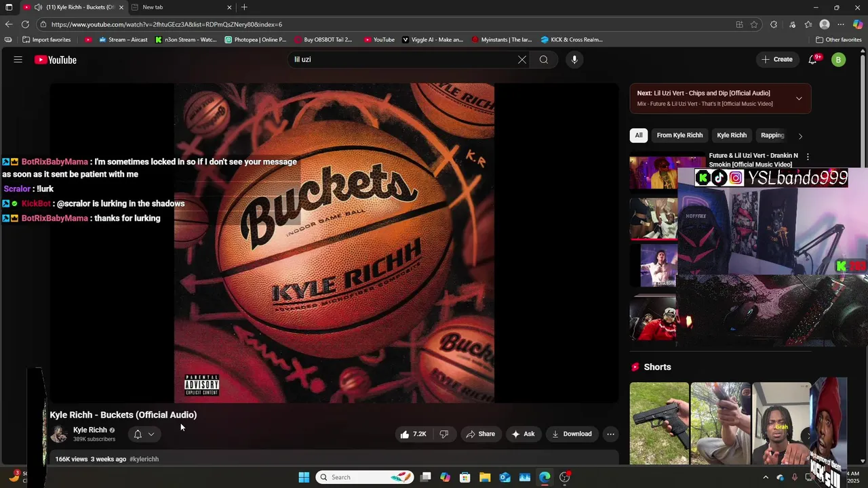Open the YouTube guide hamburger menu

[x=18, y=60]
